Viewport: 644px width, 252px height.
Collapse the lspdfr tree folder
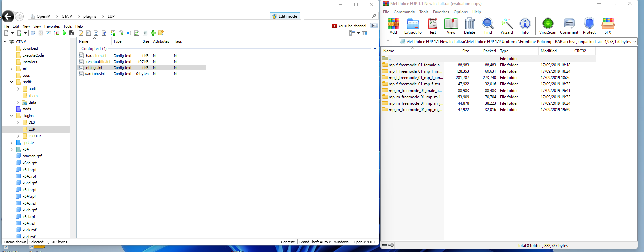point(11,82)
